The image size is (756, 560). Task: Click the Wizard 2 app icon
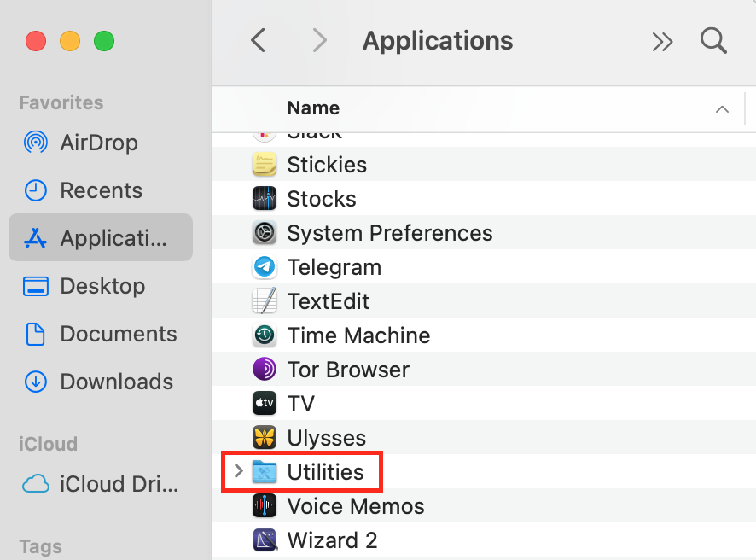[265, 540]
